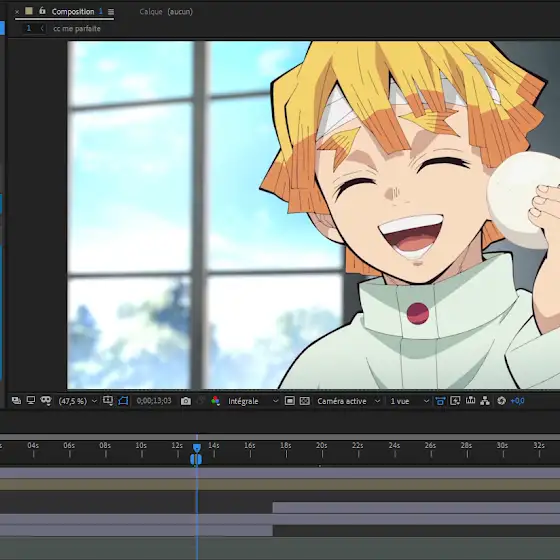Screen dimensions: 560x560
Task: Toggle the viewer lock icon
Action: click(42, 11)
